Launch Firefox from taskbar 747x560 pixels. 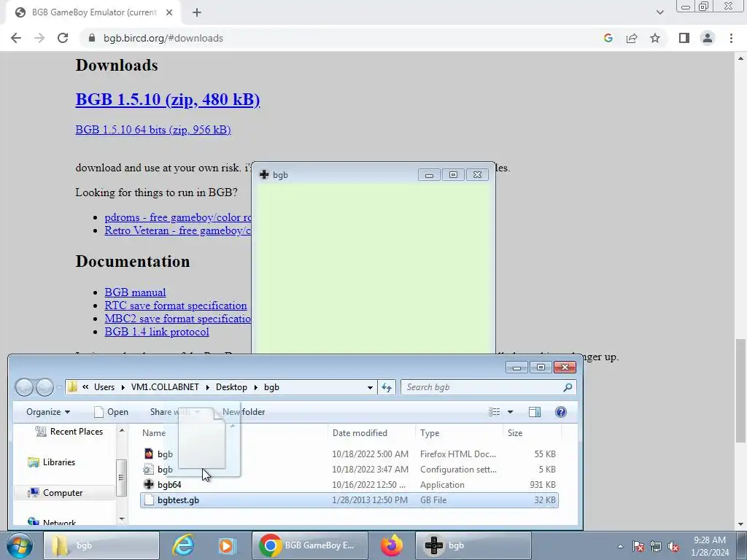392,545
